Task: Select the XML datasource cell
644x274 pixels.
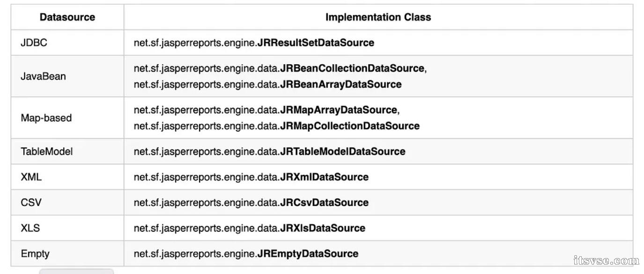Action: 67,177
